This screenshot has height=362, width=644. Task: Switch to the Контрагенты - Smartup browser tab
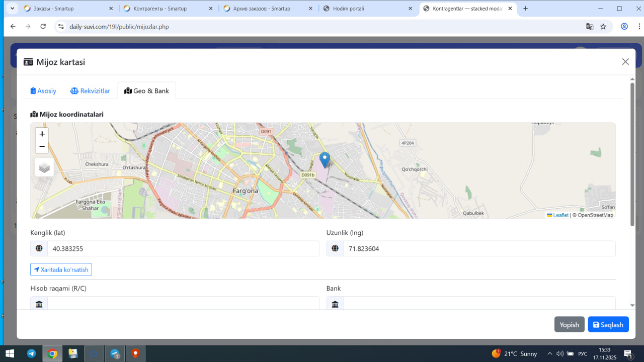pyautogui.click(x=167, y=9)
